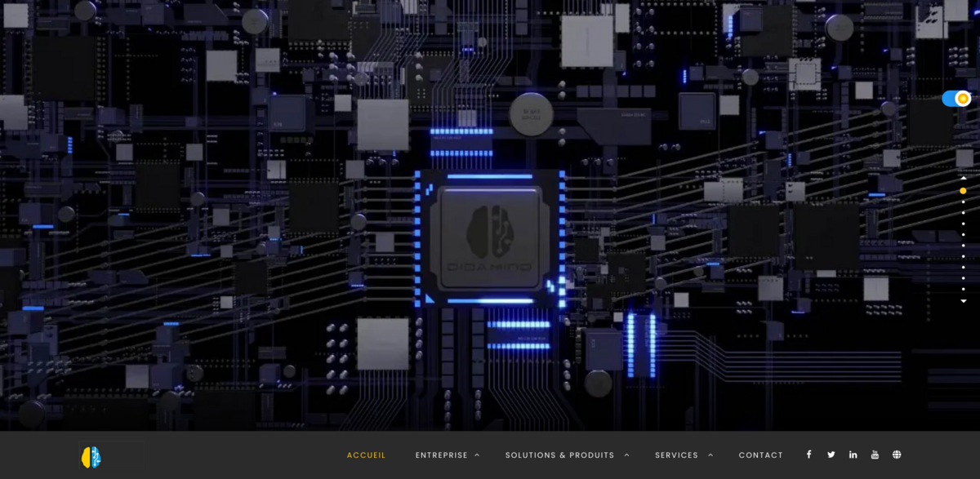The image size is (980, 479).
Task: Open the SOLUTIONS & PRODUITS dropdown
Action: point(626,455)
